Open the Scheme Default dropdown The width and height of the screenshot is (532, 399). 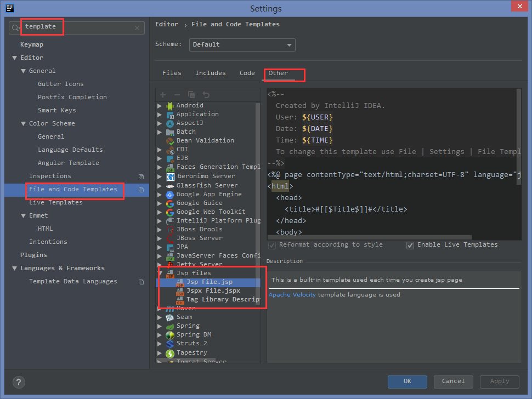242,45
